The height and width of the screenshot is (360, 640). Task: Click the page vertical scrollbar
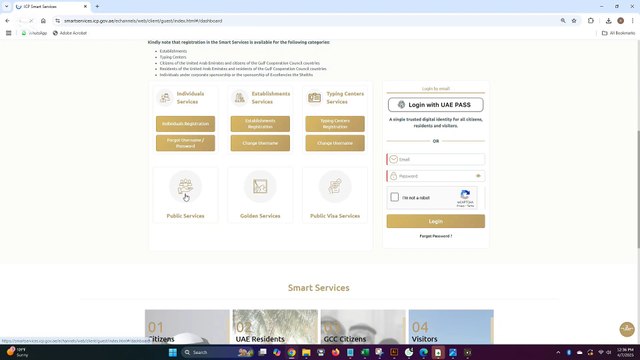(x=638, y=189)
